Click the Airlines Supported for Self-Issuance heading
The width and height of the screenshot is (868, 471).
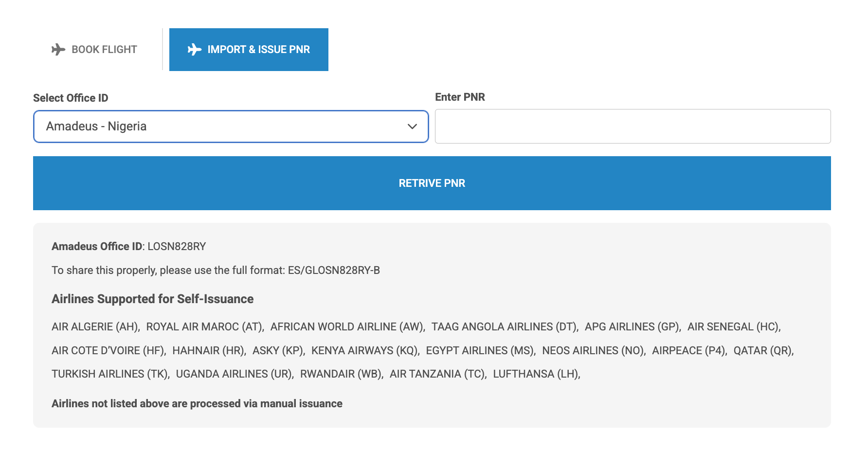tap(152, 299)
